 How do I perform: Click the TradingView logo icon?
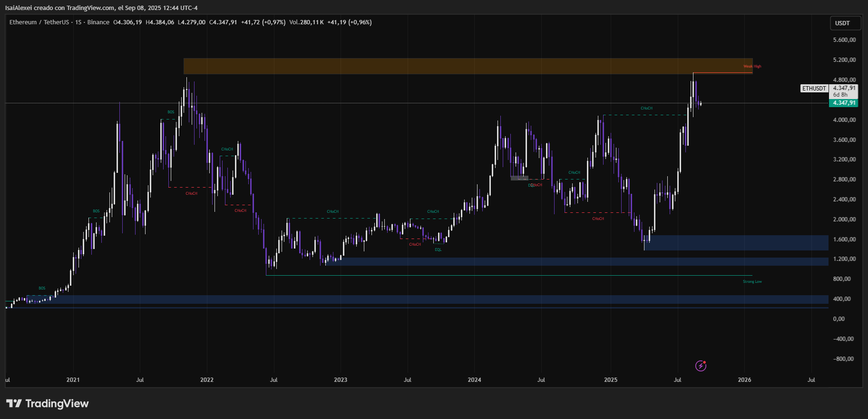click(14, 404)
